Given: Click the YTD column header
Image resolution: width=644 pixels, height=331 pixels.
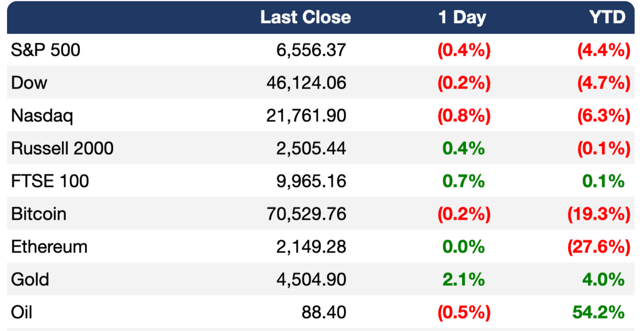Looking at the screenshot, I should point(607,17).
